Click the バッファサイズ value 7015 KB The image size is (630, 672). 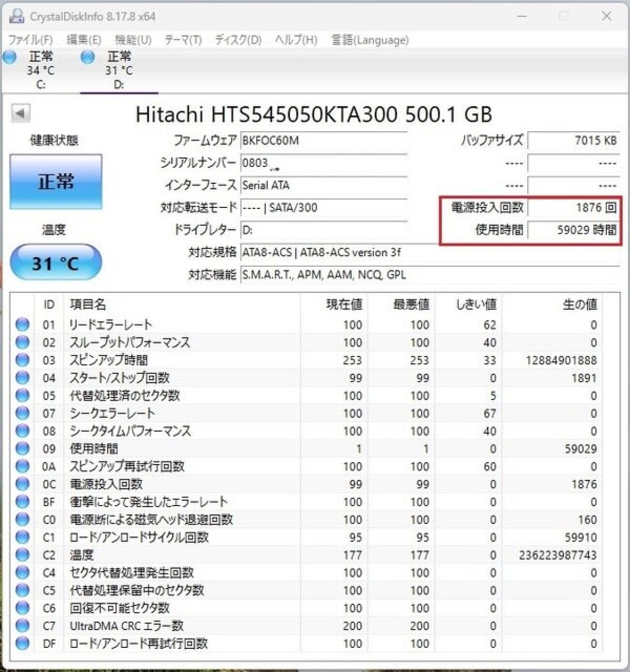pos(573,141)
